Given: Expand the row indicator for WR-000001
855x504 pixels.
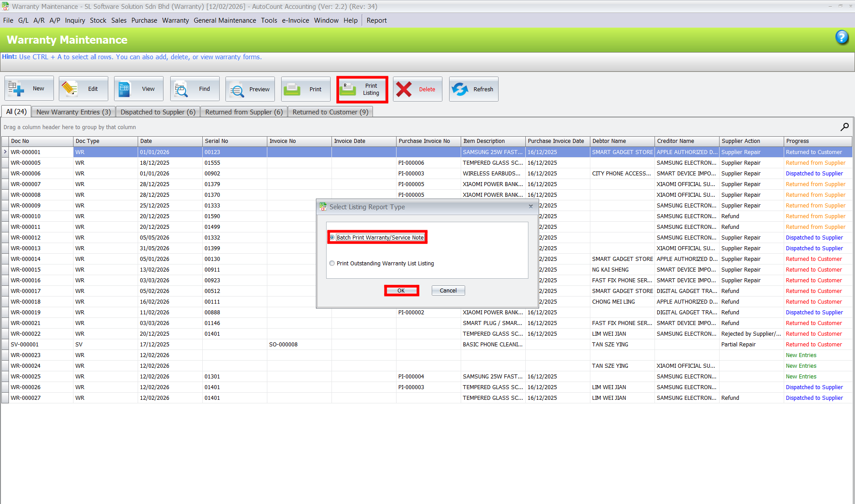Looking at the screenshot, I should tap(5, 152).
